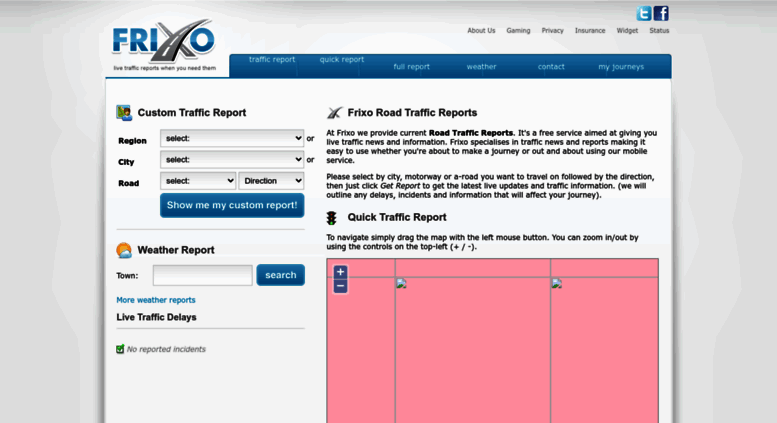The image size is (777, 423).
Task: Open the Status link
Action: tap(659, 31)
